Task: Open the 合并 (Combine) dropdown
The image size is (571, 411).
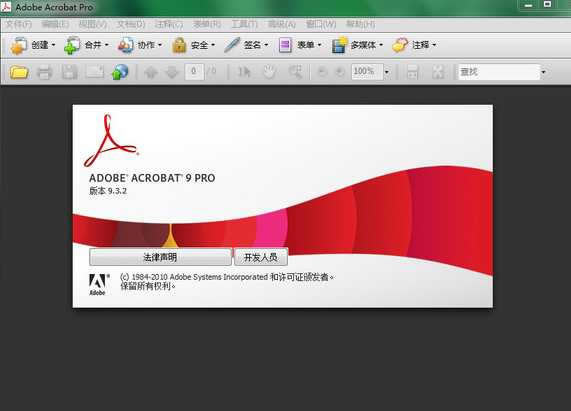Action: coord(86,45)
